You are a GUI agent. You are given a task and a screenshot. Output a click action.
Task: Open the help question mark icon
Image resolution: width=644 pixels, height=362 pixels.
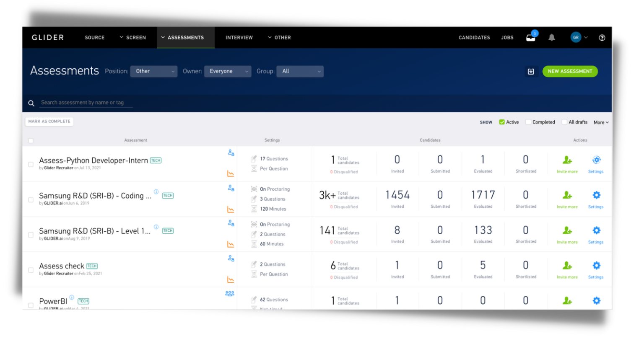(602, 37)
